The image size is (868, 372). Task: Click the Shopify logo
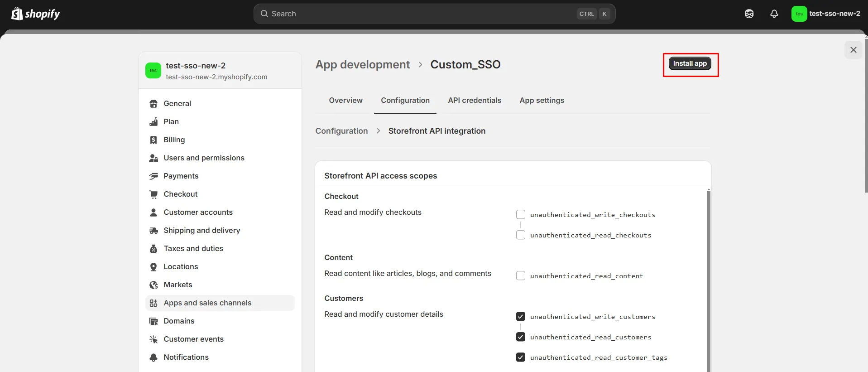click(x=36, y=14)
